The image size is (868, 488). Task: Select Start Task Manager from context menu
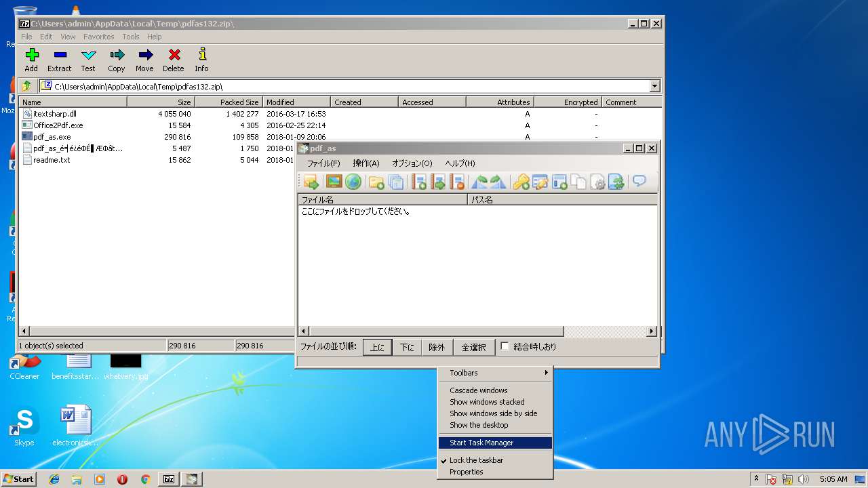coord(496,443)
